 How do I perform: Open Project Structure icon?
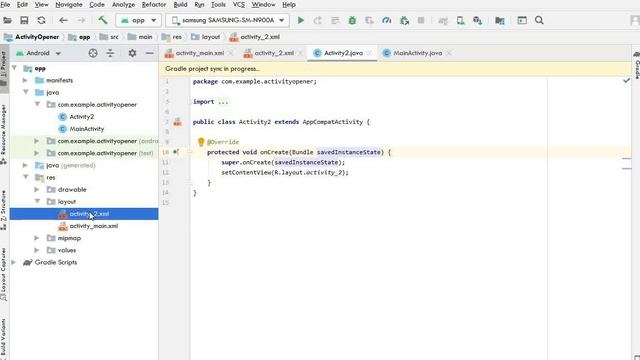tap(500, 20)
